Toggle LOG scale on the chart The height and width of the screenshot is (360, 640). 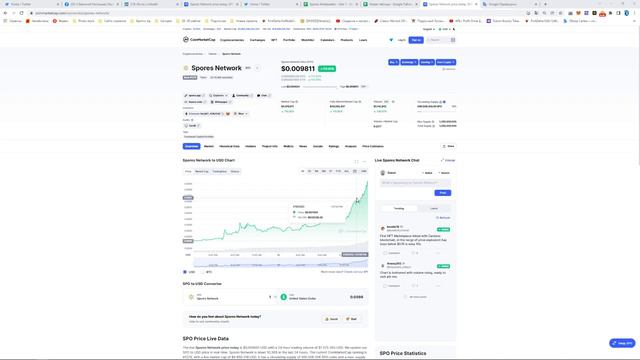[x=363, y=171]
